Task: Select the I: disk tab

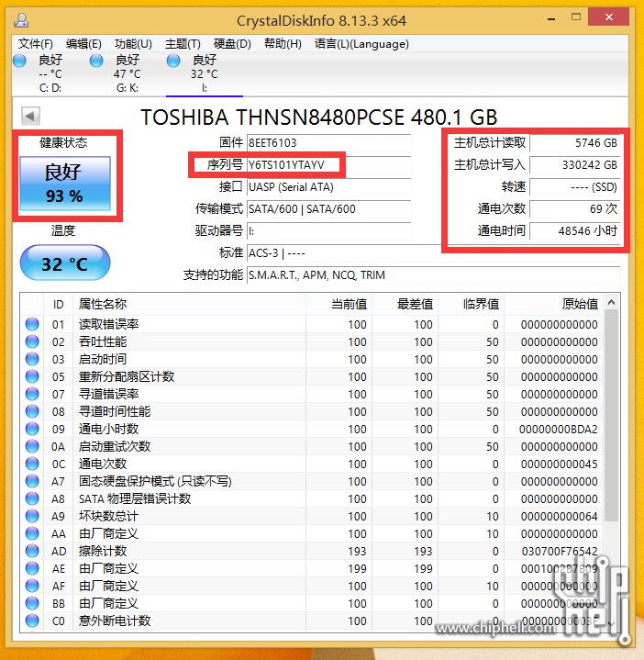Action: point(205,74)
